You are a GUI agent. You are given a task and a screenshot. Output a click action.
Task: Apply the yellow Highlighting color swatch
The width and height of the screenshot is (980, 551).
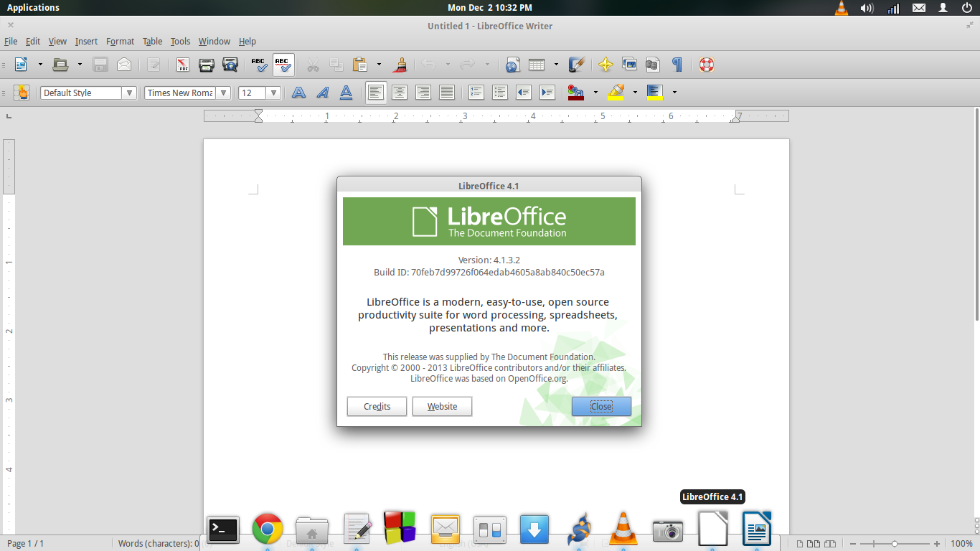pos(616,93)
